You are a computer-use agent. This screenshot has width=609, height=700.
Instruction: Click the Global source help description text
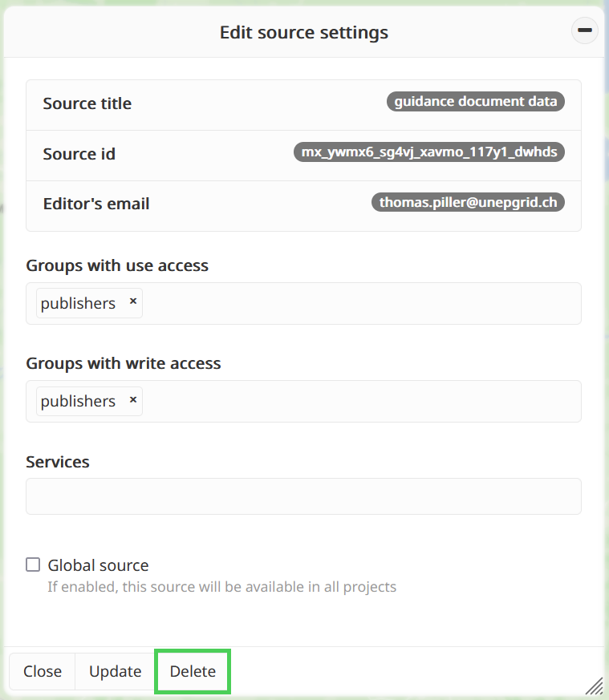(221, 587)
